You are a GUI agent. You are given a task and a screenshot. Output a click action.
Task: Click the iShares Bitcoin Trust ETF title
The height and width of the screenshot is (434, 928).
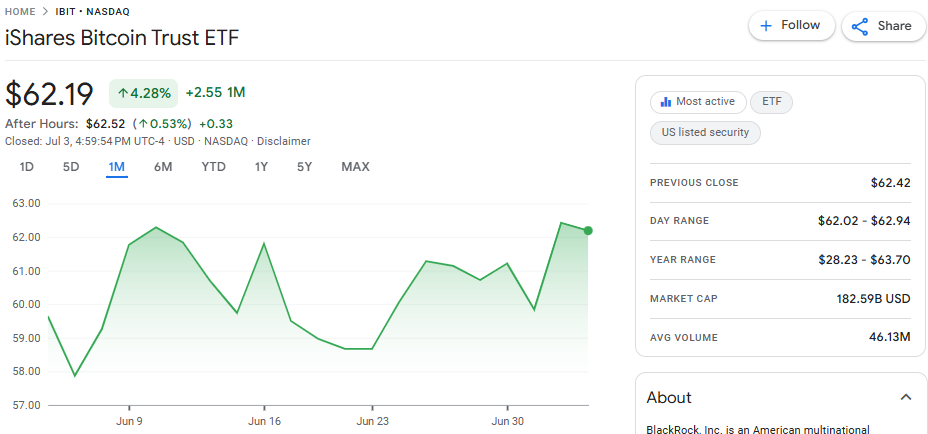click(x=122, y=38)
